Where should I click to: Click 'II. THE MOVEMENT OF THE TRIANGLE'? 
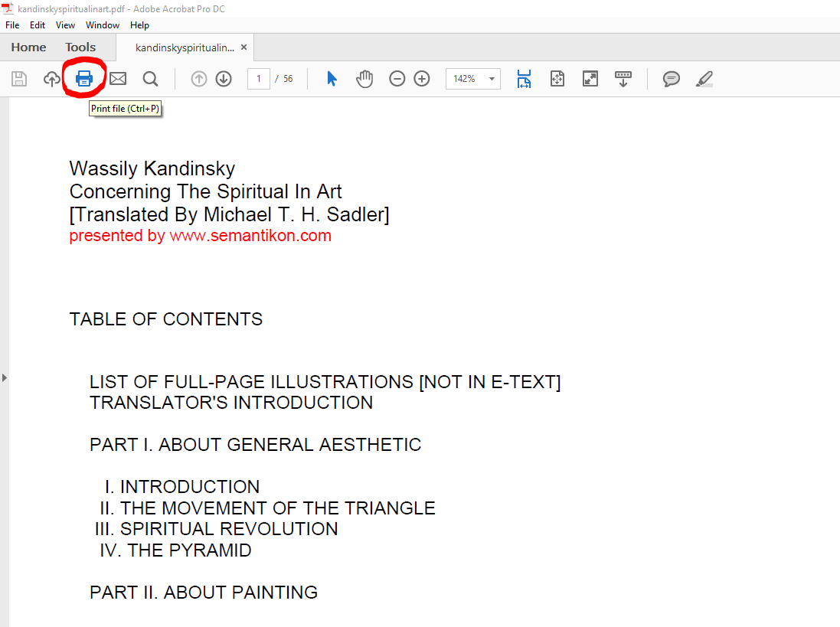click(x=268, y=508)
